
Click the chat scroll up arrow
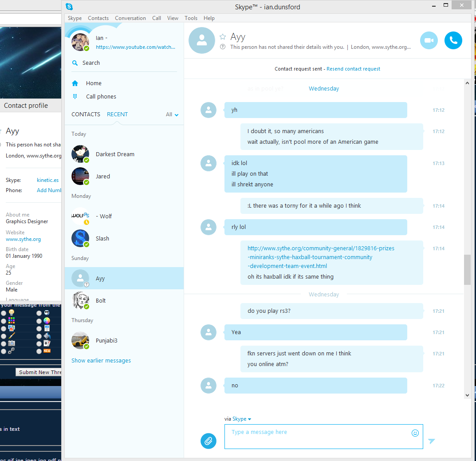(467, 83)
